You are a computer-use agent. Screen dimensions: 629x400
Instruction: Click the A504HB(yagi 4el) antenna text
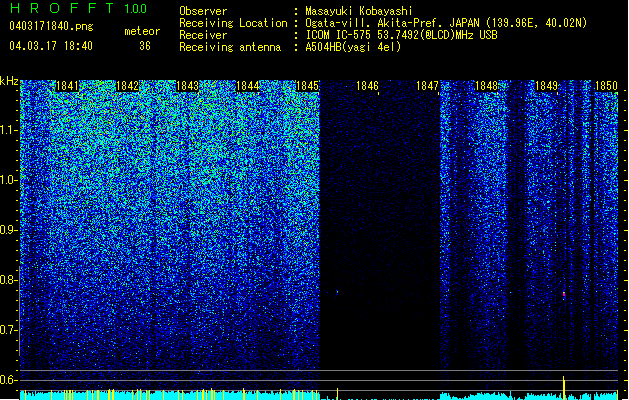[353, 47]
